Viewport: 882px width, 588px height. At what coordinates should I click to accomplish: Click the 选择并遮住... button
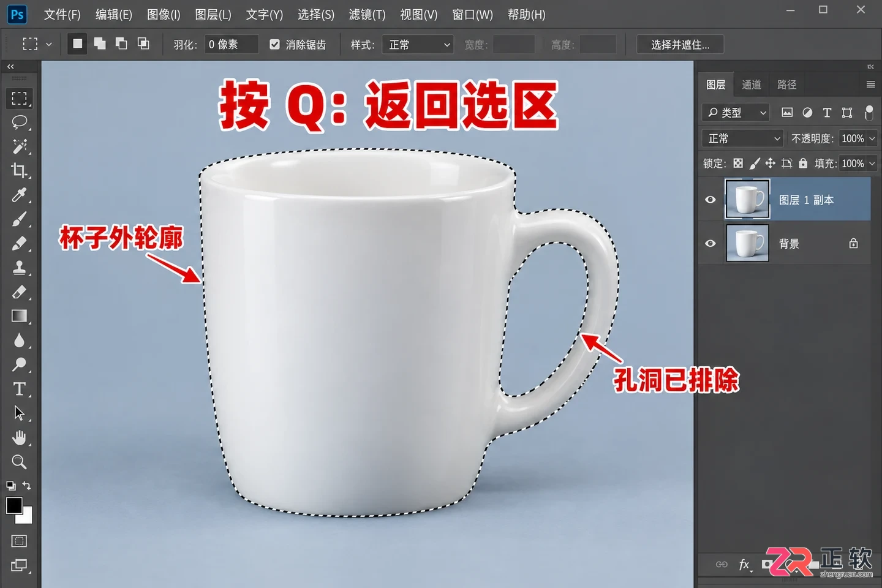tap(680, 45)
